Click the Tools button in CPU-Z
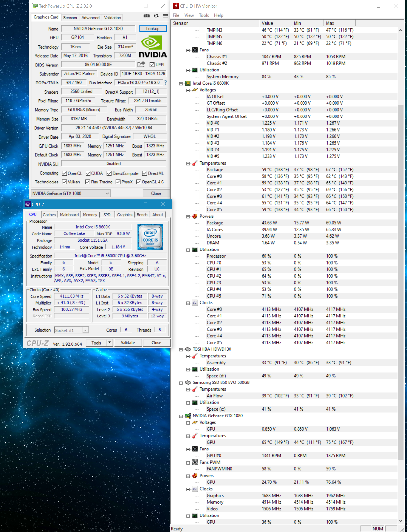 pos(96,343)
